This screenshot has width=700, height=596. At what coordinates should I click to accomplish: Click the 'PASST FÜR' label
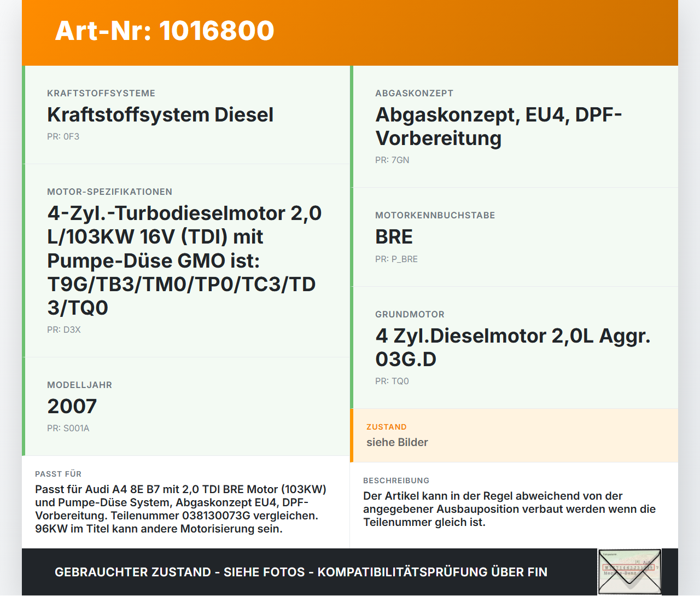click(x=58, y=475)
